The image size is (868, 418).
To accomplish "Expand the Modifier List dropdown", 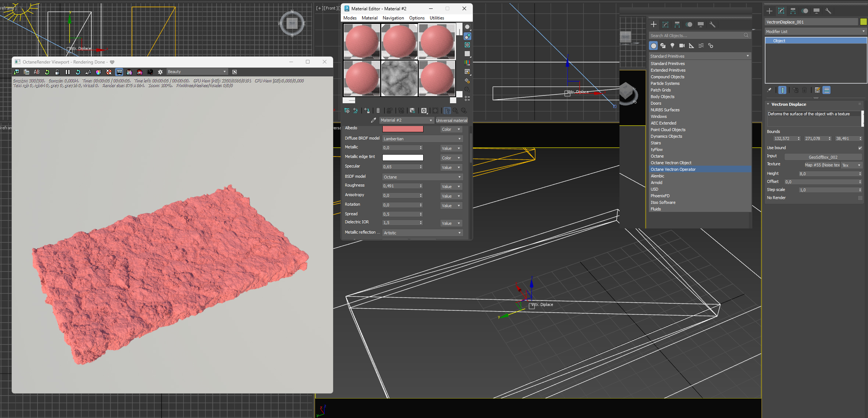I will click(815, 32).
